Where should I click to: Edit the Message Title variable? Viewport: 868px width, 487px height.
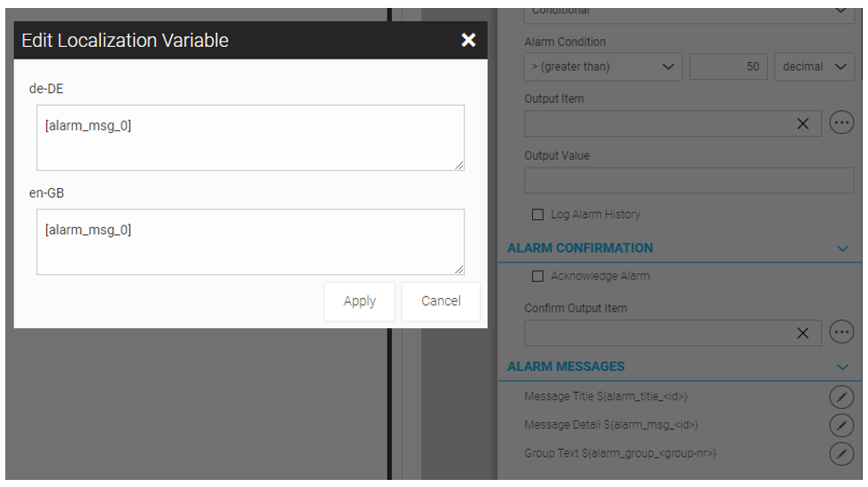(841, 396)
